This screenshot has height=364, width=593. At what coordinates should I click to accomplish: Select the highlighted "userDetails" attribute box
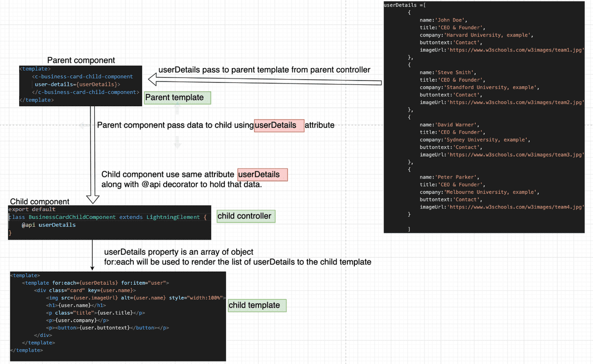(279, 125)
